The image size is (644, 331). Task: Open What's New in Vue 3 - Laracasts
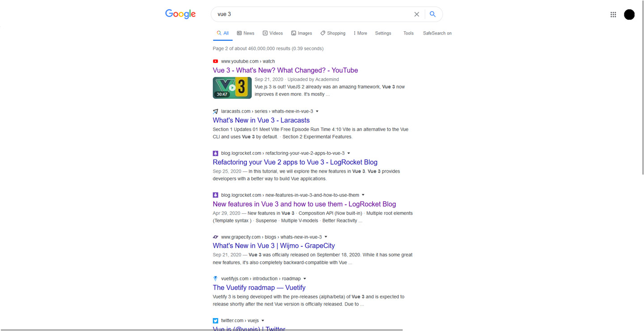pos(261,120)
